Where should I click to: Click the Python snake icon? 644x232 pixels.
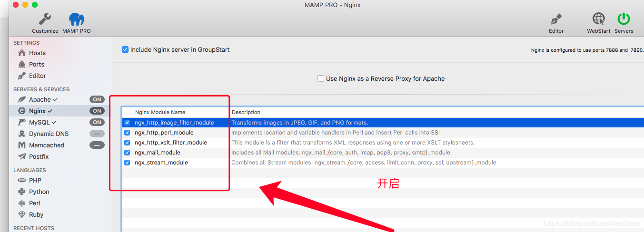point(22,192)
